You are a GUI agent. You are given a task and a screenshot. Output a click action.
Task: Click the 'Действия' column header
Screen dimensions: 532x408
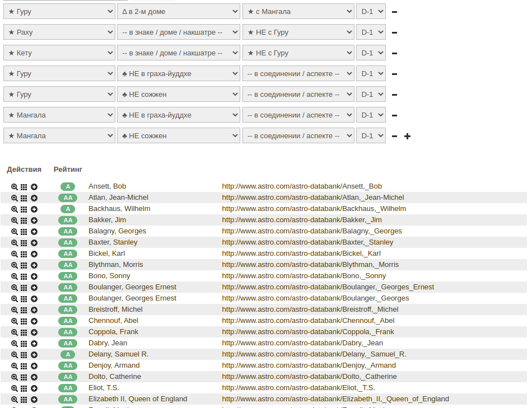24,169
